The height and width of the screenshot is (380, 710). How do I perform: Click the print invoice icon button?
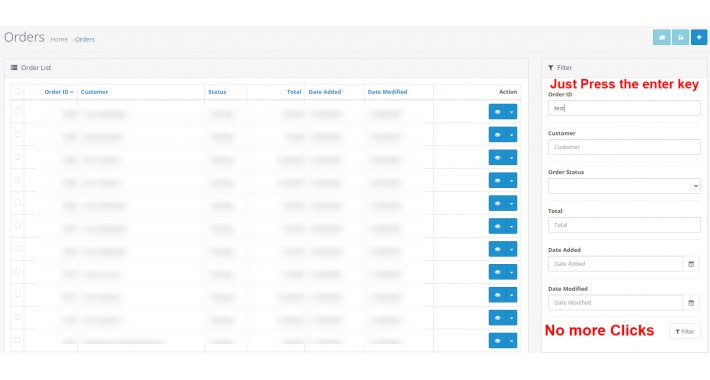pos(680,37)
